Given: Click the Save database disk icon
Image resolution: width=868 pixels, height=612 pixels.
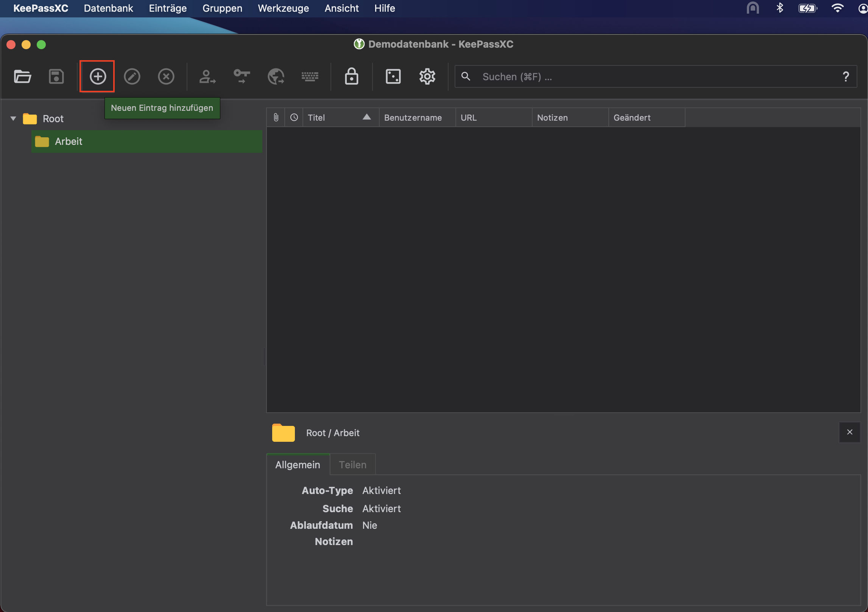Looking at the screenshot, I should click(x=56, y=76).
